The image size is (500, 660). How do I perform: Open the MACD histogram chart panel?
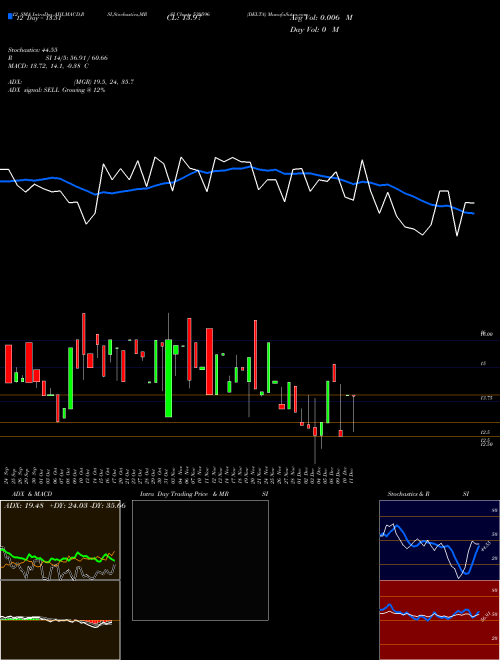[60, 620]
